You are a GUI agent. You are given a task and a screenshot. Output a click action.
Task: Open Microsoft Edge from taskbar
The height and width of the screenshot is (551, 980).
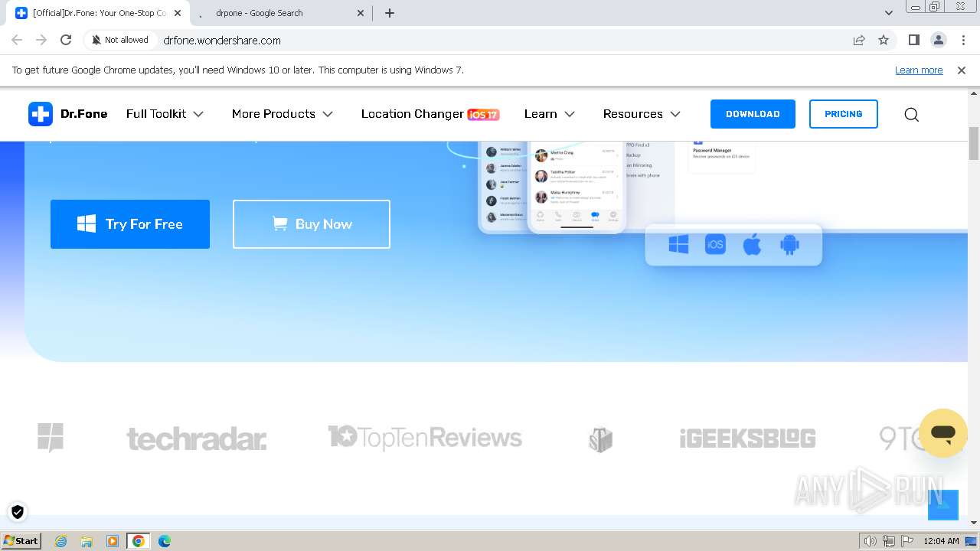[165, 541]
